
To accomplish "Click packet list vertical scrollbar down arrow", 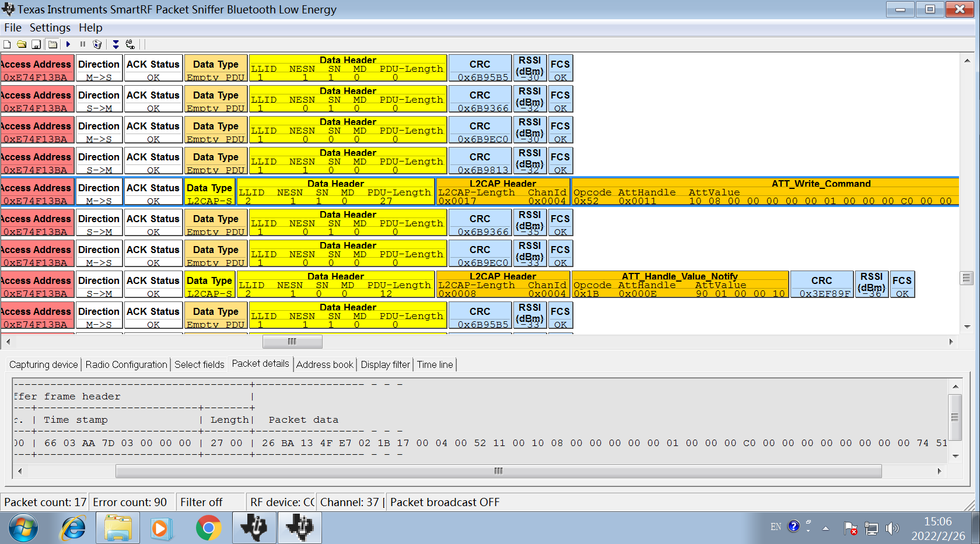I will [967, 327].
